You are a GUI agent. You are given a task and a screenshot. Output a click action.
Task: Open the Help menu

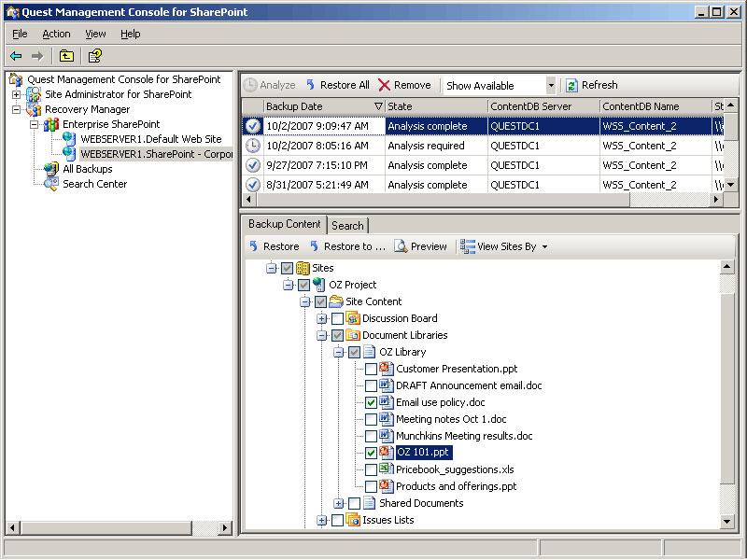coord(130,34)
